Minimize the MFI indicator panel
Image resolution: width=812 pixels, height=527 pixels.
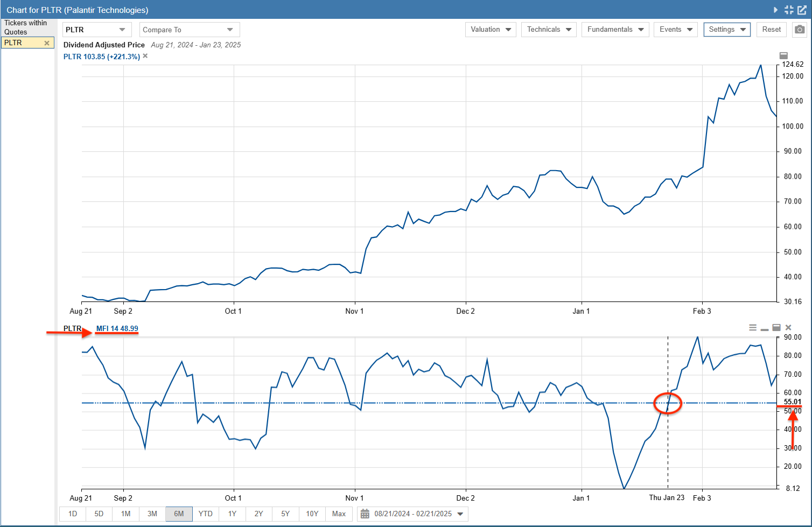click(x=765, y=328)
